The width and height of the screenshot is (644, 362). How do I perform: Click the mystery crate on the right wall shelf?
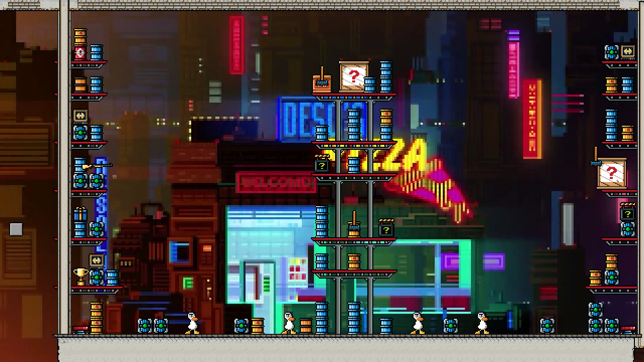[x=611, y=173]
